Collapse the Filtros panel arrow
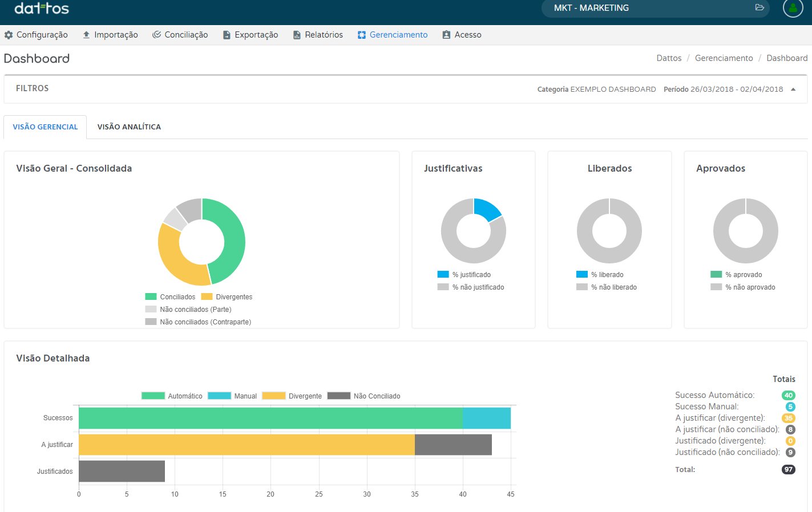Screen dimensions: 812x512 pyautogui.click(x=793, y=90)
